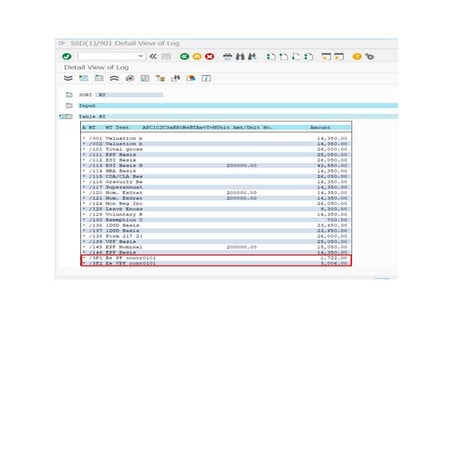Expand the SORT RT folder node
Screen dimensions: 453x453
tap(69, 95)
